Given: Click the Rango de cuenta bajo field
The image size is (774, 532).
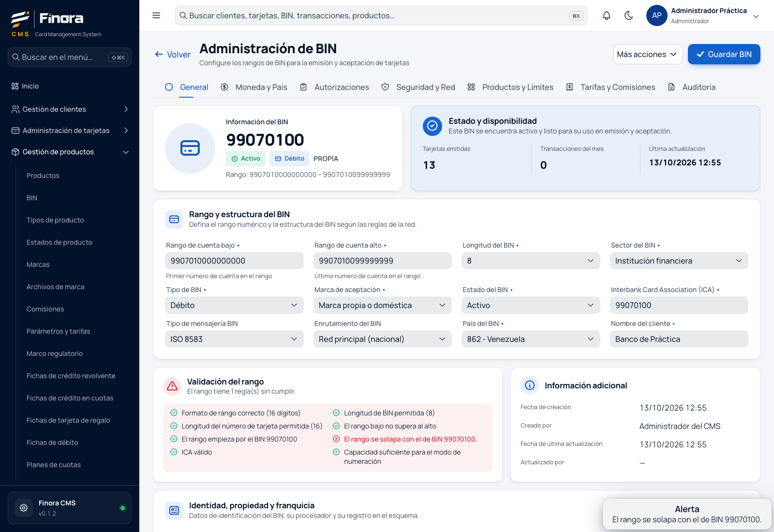Looking at the screenshot, I should (x=234, y=261).
